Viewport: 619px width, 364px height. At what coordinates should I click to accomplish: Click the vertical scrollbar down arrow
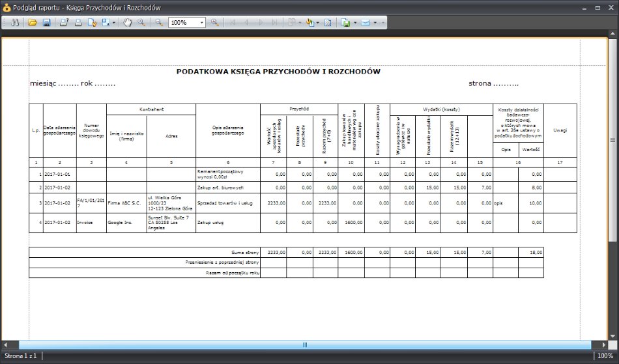pos(612,337)
